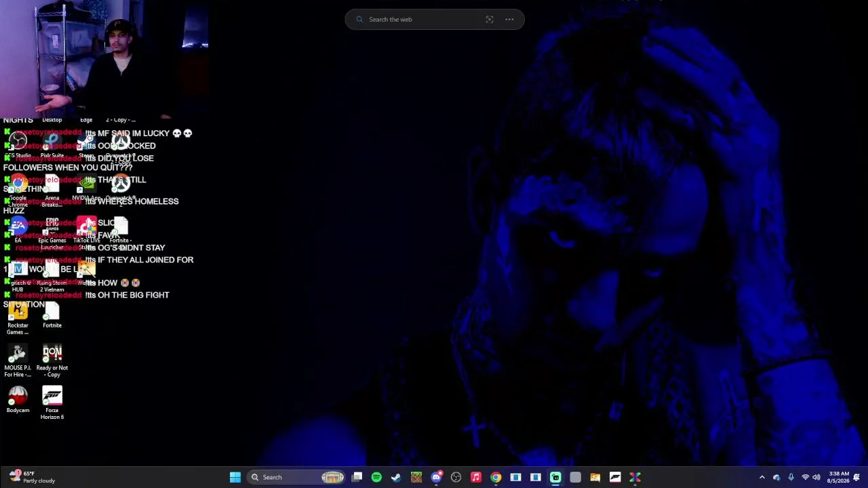This screenshot has height=488, width=868.
Task: Open Minecraft icon in the taskbar
Action: click(416, 477)
